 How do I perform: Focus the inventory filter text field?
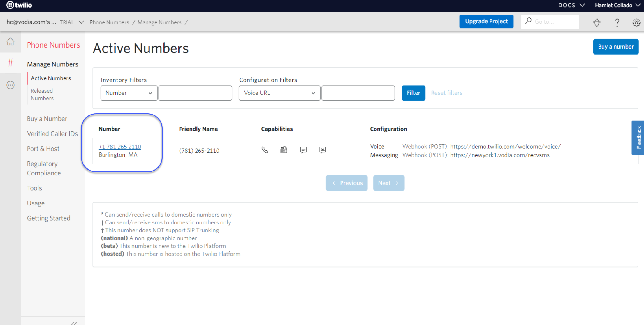tap(195, 93)
